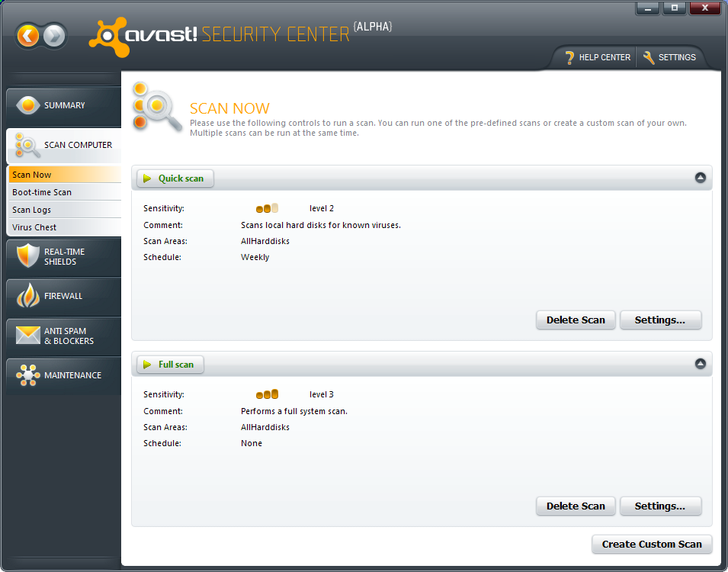The image size is (728, 572).
Task: Open the Maintenance section
Action: click(x=63, y=375)
